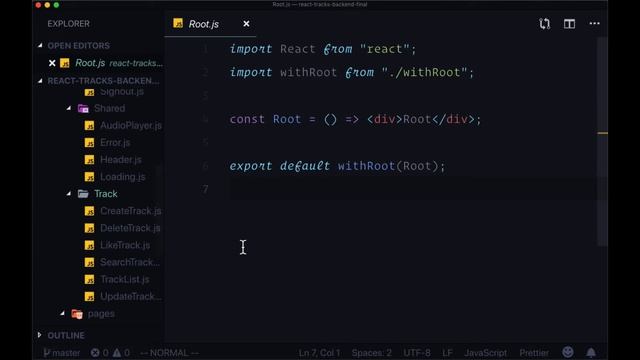Change indentation via Spaces: 2
Viewport: 640px width, 360px height.
(371, 353)
